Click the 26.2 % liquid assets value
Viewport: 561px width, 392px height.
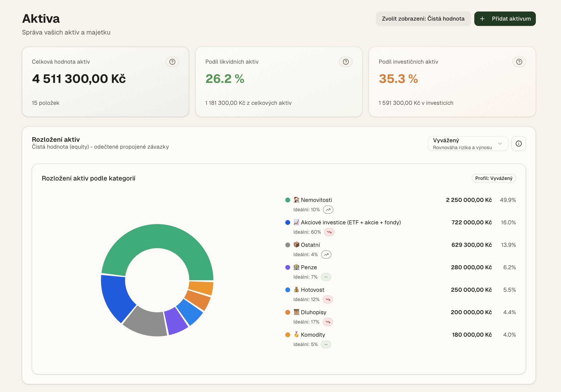[x=225, y=79]
